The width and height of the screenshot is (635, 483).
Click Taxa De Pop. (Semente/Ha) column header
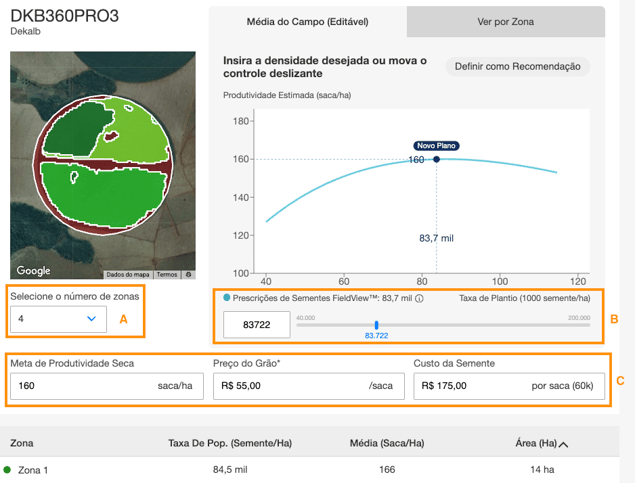tap(230, 443)
